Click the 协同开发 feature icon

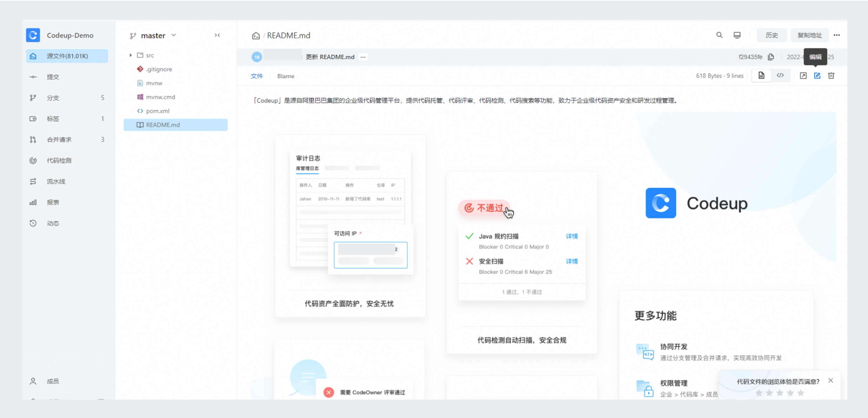645,352
